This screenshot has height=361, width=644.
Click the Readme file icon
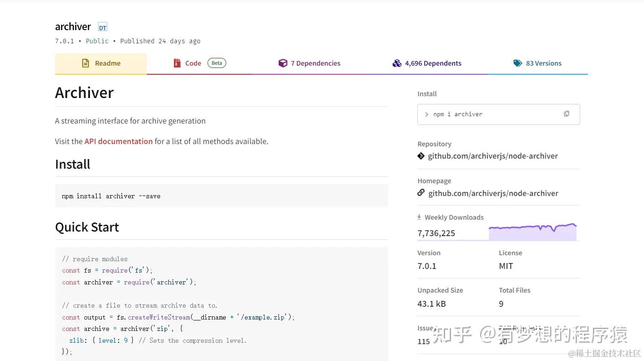click(x=85, y=63)
